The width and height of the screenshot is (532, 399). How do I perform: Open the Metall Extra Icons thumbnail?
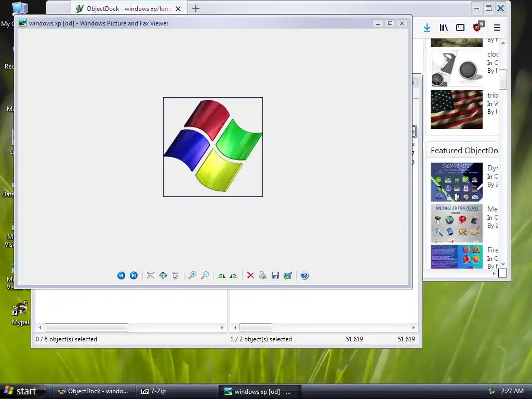click(457, 223)
